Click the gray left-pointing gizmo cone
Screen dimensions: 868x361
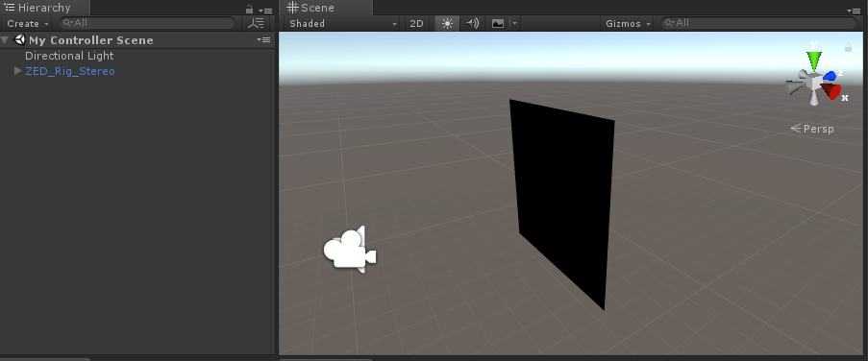pyautogui.click(x=794, y=86)
